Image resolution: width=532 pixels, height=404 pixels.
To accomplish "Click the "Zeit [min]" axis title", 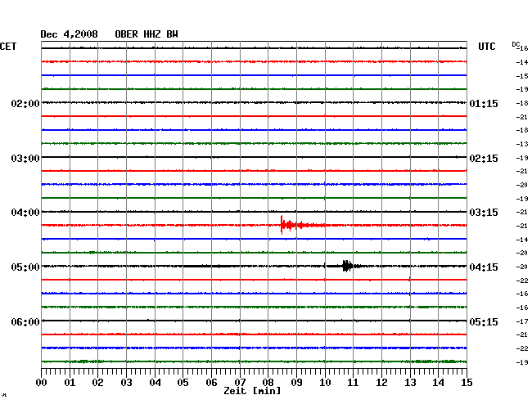I will tap(252, 391).
